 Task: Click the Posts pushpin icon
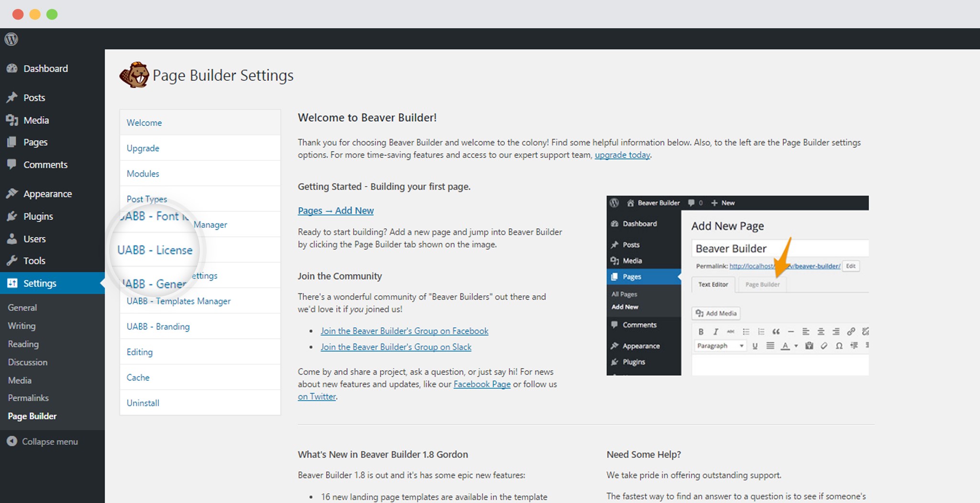[12, 98]
